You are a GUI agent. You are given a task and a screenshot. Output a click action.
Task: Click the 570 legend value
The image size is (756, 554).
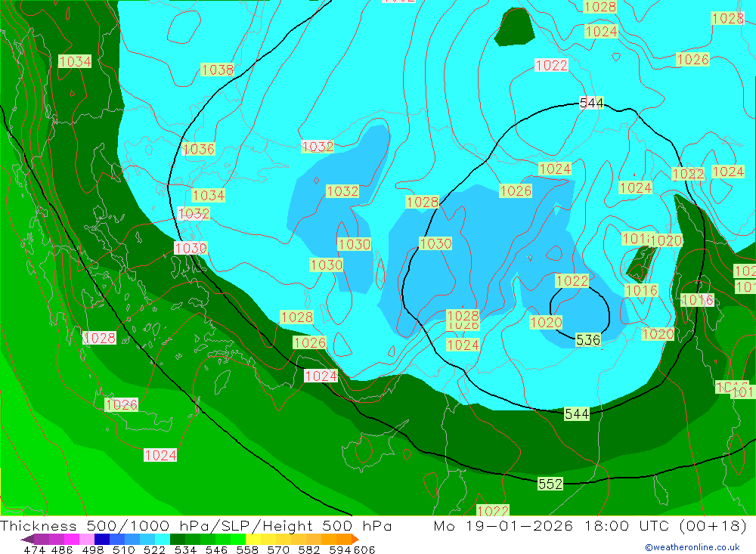pos(278,550)
